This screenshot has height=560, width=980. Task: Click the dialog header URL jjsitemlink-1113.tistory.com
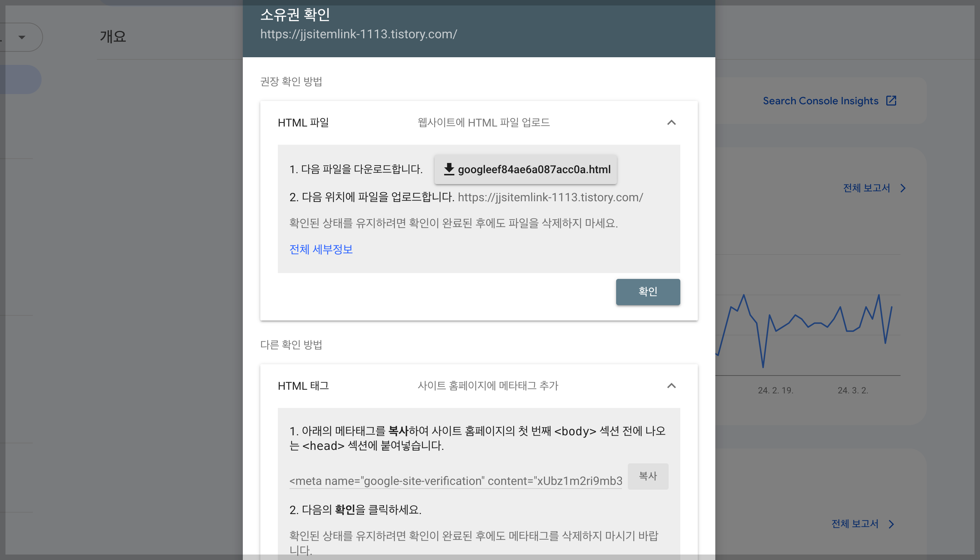tap(358, 34)
